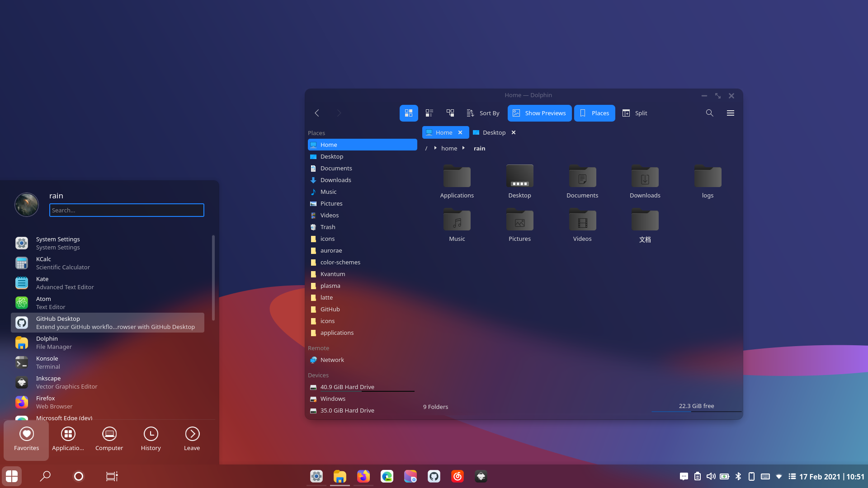This screenshot has height=488, width=868.
Task: Switch to Icons view mode in Dolphin
Action: [408, 113]
